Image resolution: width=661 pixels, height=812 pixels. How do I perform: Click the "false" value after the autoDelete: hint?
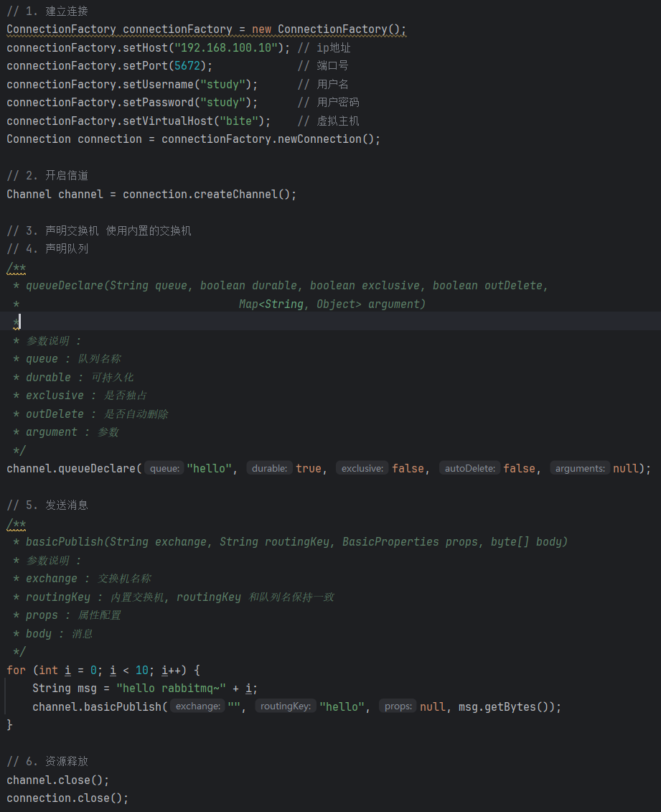[519, 469]
